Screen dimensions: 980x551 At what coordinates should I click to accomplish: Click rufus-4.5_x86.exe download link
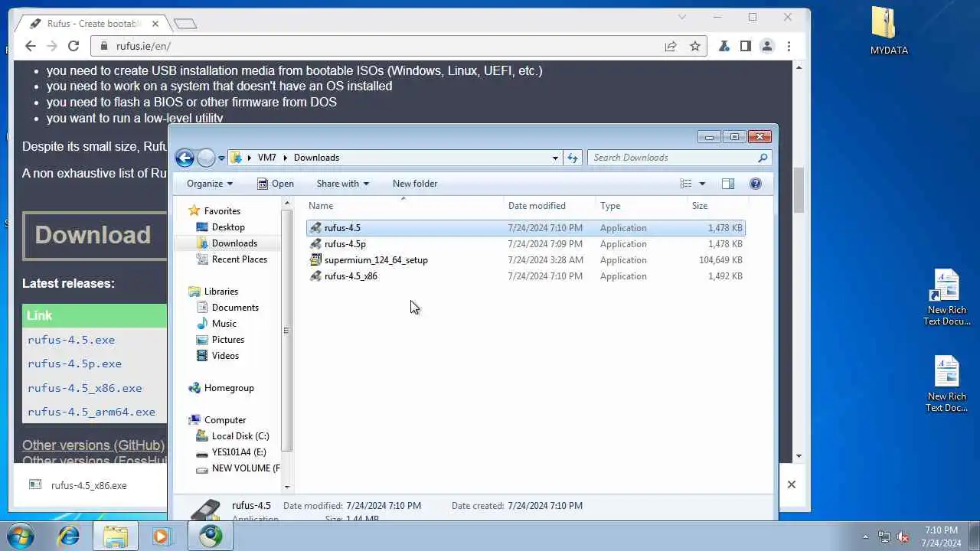(85, 388)
